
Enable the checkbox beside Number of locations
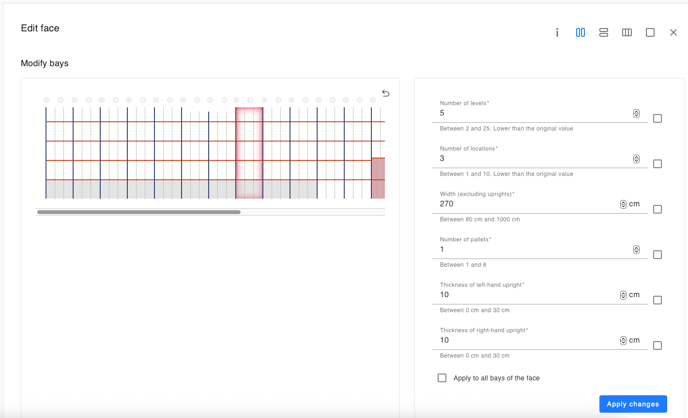click(x=657, y=164)
